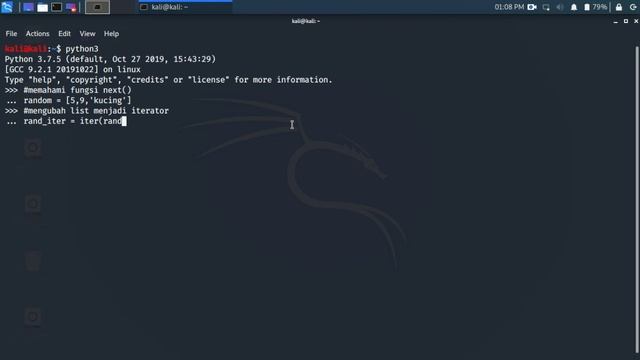Open the File menu
640x360 pixels.
[11, 33]
